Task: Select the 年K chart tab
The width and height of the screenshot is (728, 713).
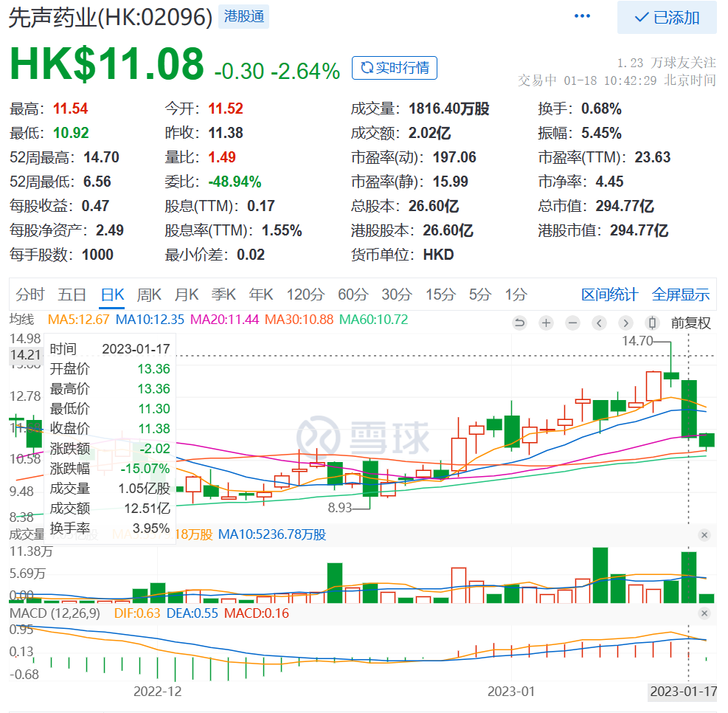Action: coord(261,294)
